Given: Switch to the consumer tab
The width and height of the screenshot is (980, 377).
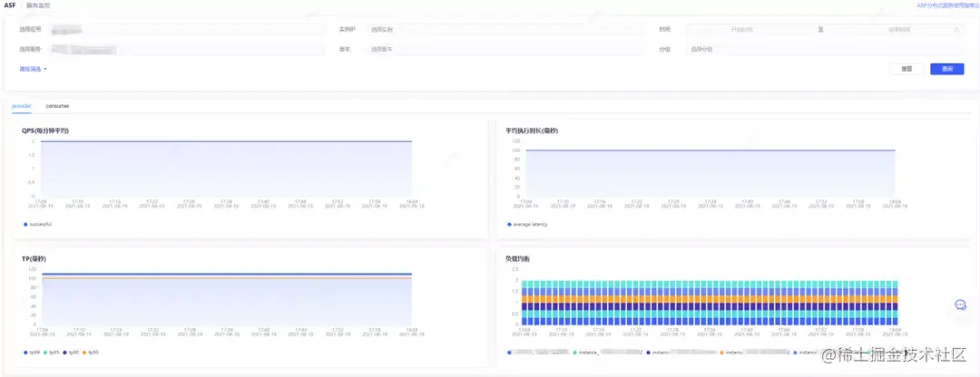Looking at the screenshot, I should (x=57, y=106).
